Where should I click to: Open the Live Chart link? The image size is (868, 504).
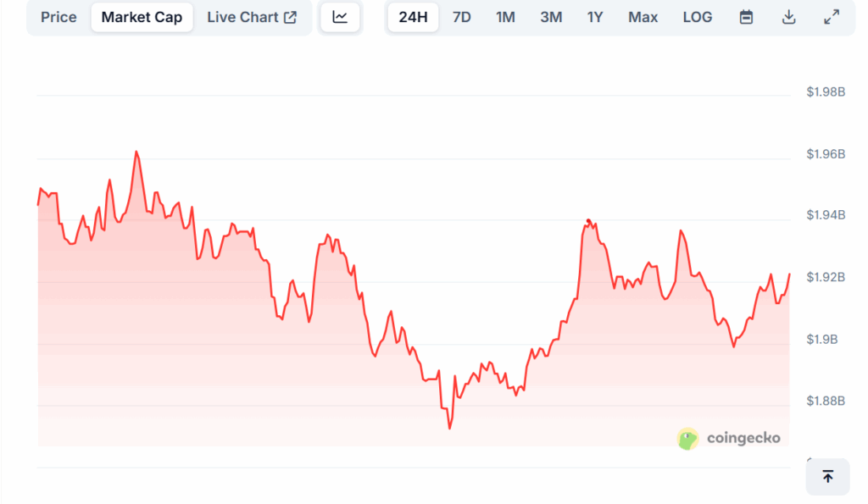(x=252, y=17)
